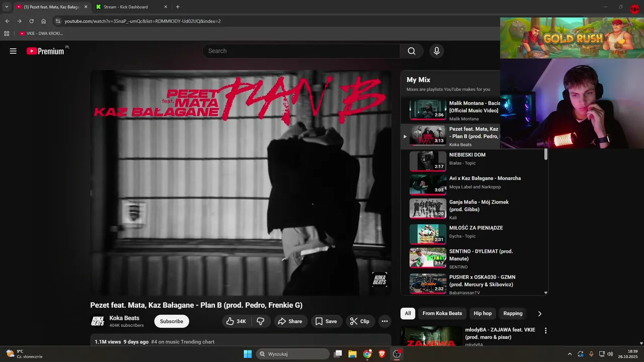Select the From Koka Beats chip
Image resolution: width=644 pixels, height=362 pixels.
442,313
